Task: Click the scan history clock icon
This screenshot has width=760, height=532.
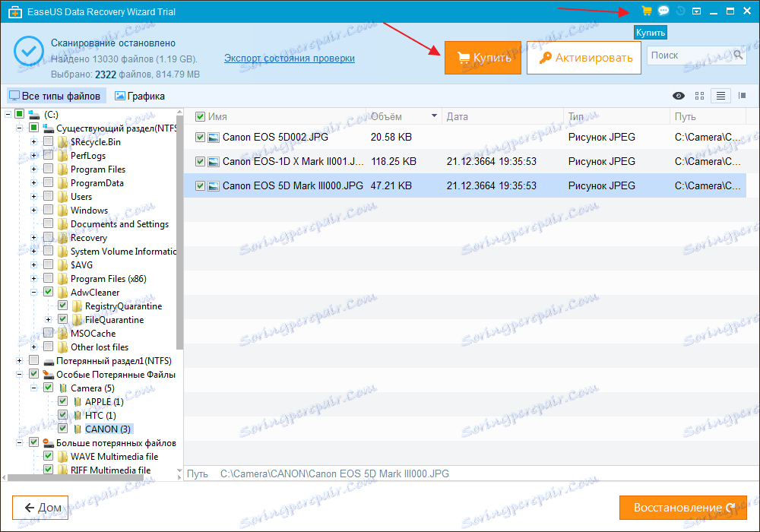Action: point(680,11)
